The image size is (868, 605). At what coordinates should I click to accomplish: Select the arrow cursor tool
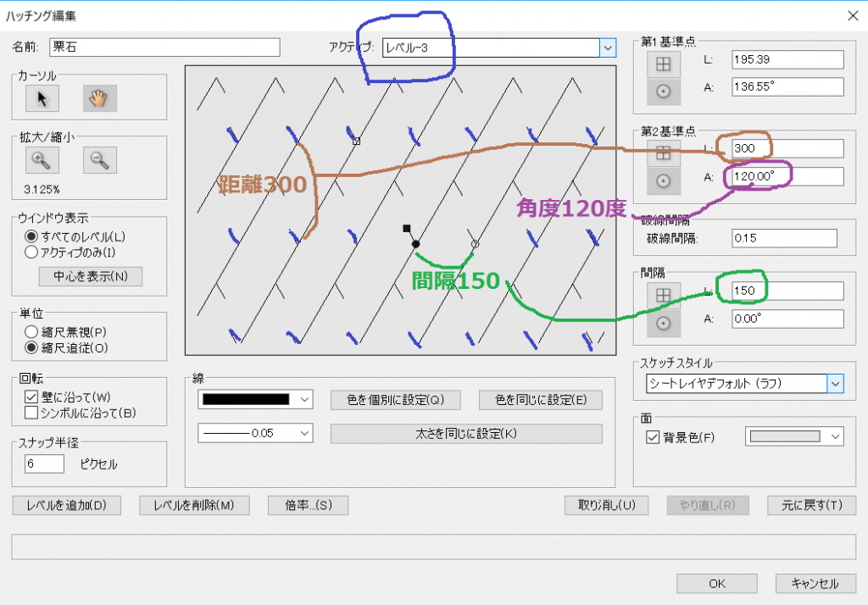tap(42, 99)
